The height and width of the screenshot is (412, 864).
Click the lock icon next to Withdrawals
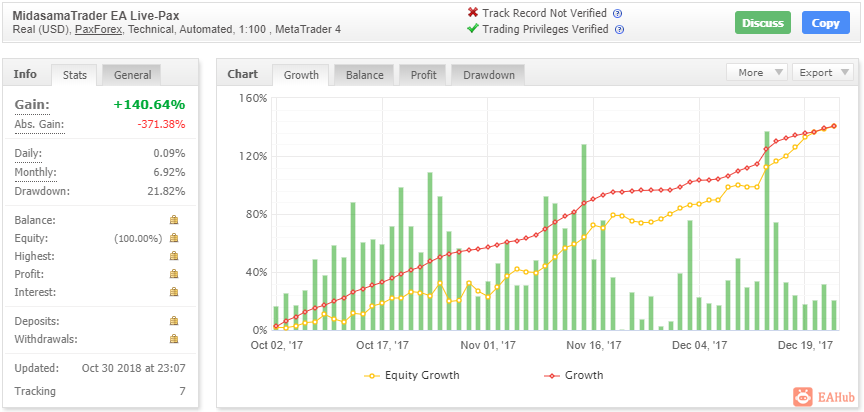(x=174, y=339)
